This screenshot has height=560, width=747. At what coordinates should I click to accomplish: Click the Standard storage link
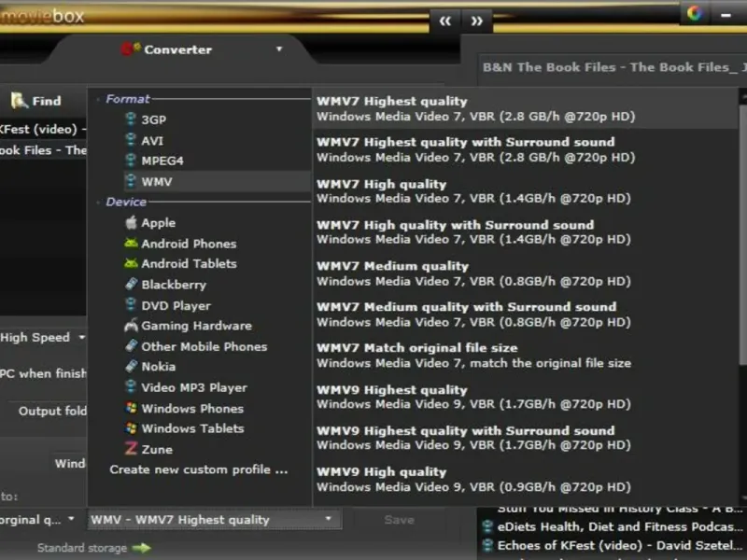click(x=82, y=548)
